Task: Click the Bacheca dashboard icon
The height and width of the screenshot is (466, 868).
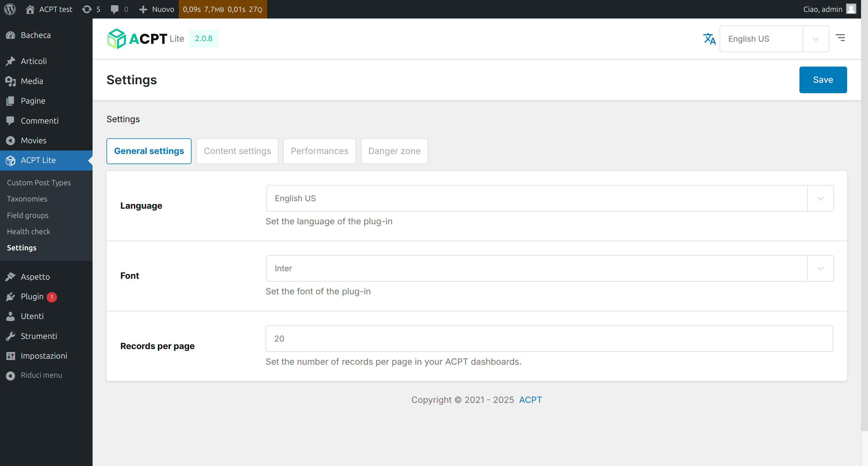Action: (10, 35)
